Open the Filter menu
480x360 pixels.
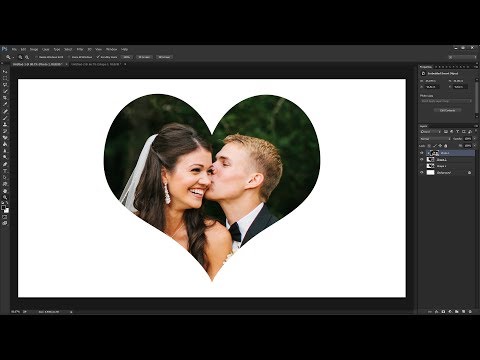click(80, 49)
